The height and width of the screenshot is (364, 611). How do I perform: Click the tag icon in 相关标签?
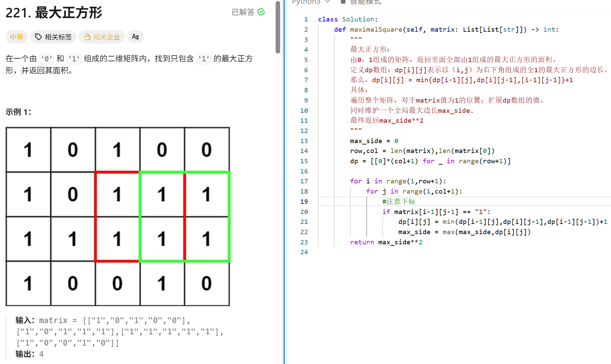point(39,37)
